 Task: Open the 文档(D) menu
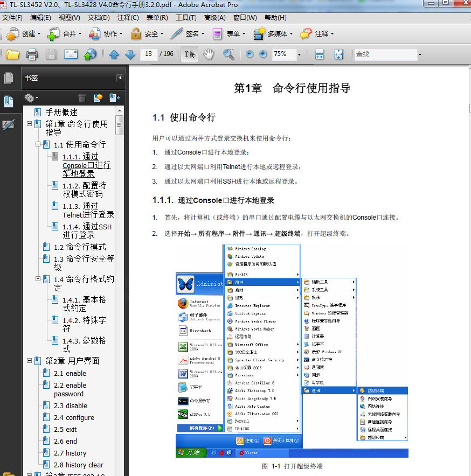click(x=99, y=18)
